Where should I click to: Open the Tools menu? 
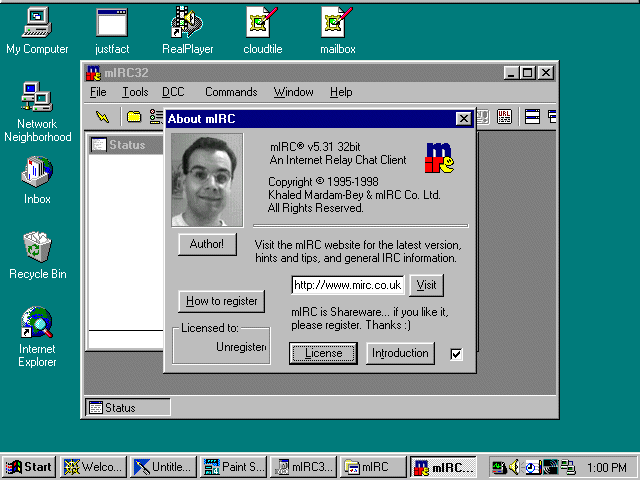point(135,92)
